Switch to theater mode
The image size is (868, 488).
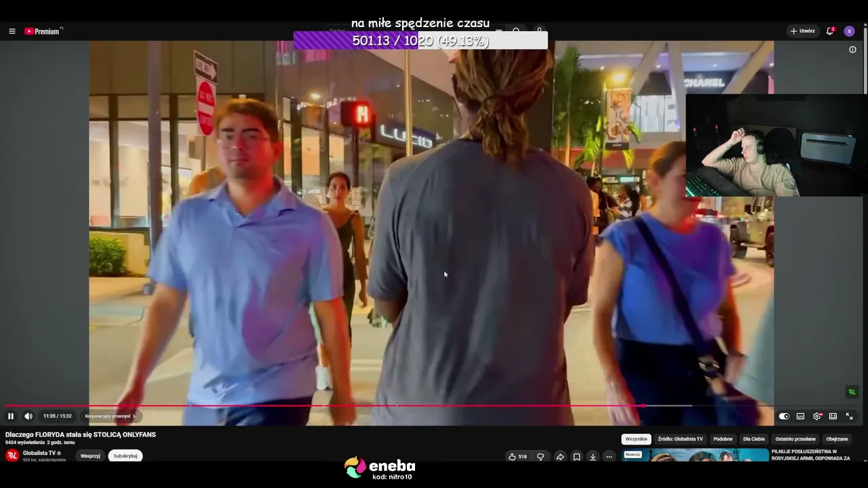[x=833, y=416]
